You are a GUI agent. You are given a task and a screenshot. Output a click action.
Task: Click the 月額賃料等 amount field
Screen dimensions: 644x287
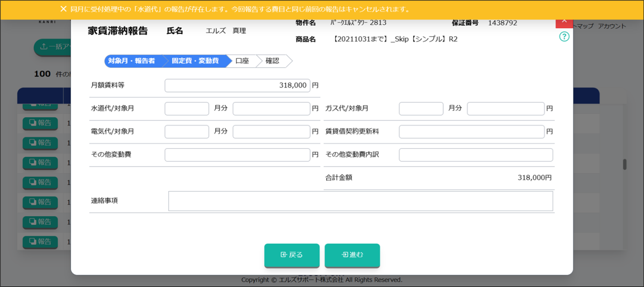pos(237,85)
